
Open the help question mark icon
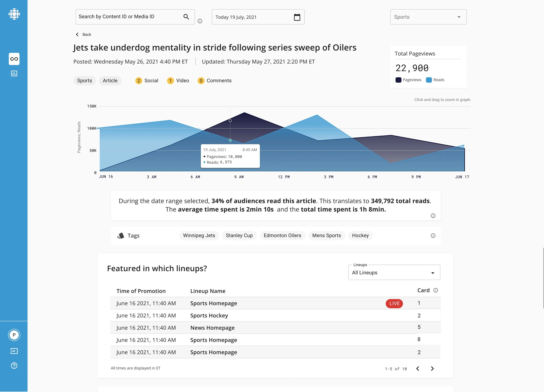pos(14,366)
